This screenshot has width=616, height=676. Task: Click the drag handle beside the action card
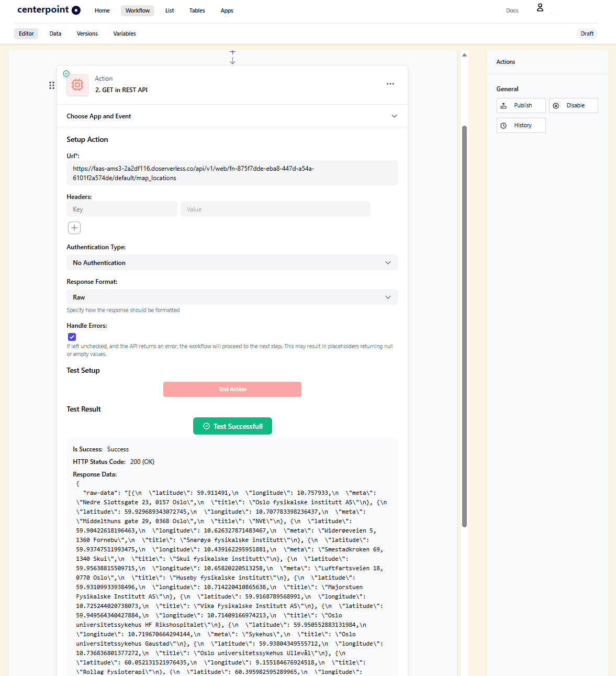(x=52, y=85)
